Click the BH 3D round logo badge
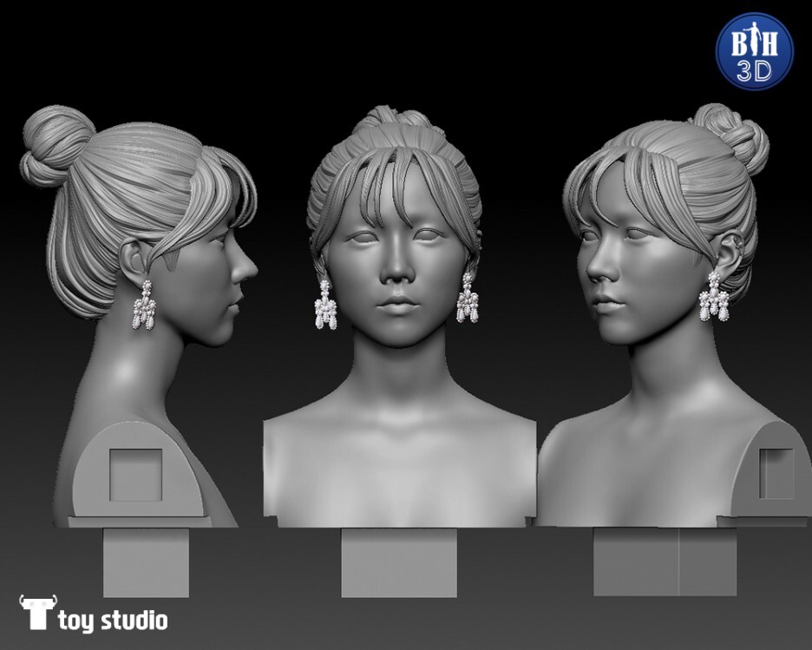 tap(755, 51)
